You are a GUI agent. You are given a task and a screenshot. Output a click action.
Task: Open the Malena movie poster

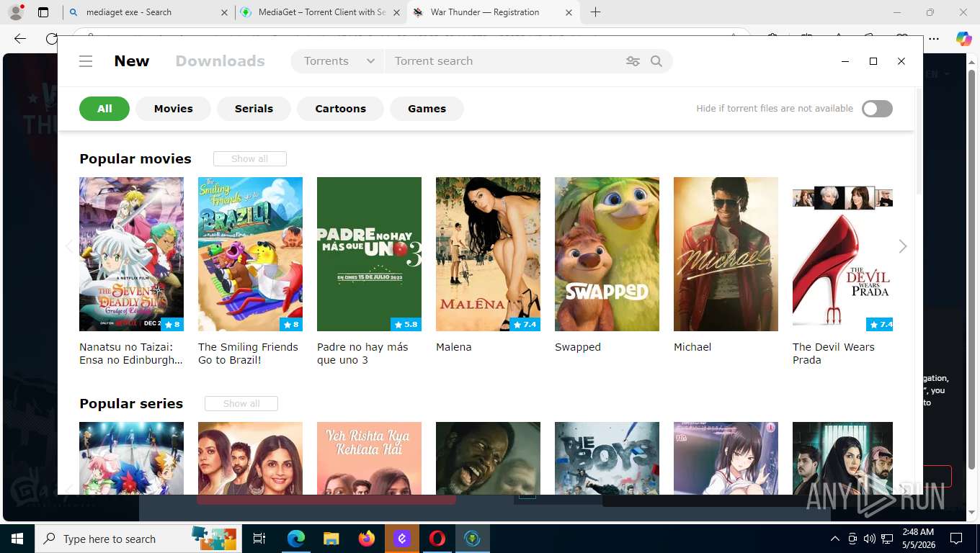tap(488, 254)
